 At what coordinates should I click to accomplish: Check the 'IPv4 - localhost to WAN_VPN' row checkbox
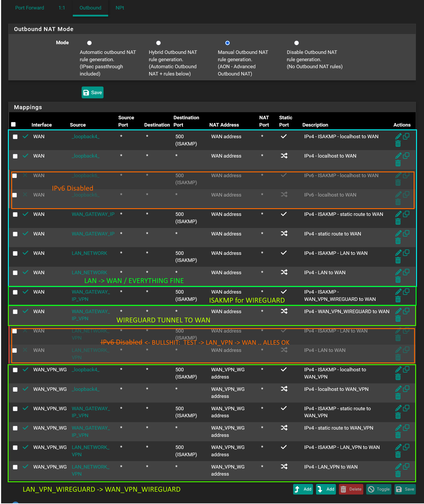(15, 389)
